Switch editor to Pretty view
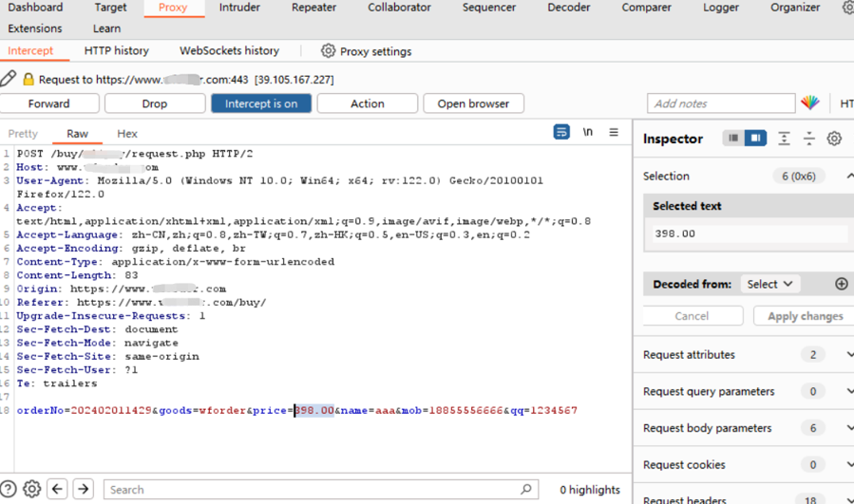 tap(23, 134)
